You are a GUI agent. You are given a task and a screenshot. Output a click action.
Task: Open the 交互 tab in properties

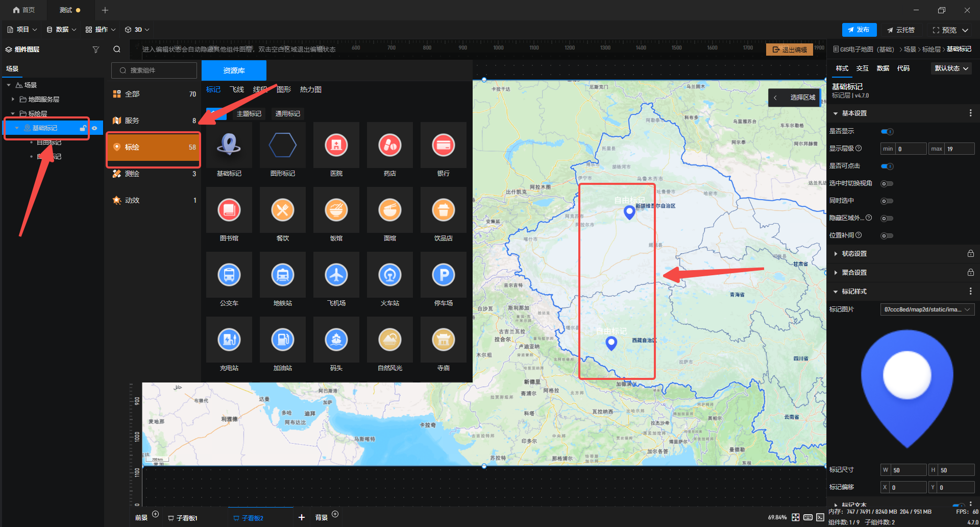click(x=862, y=68)
